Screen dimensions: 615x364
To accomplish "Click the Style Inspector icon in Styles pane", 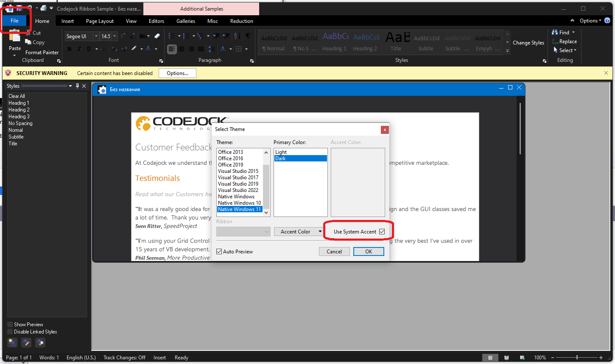I will pyautogui.click(x=26, y=342).
